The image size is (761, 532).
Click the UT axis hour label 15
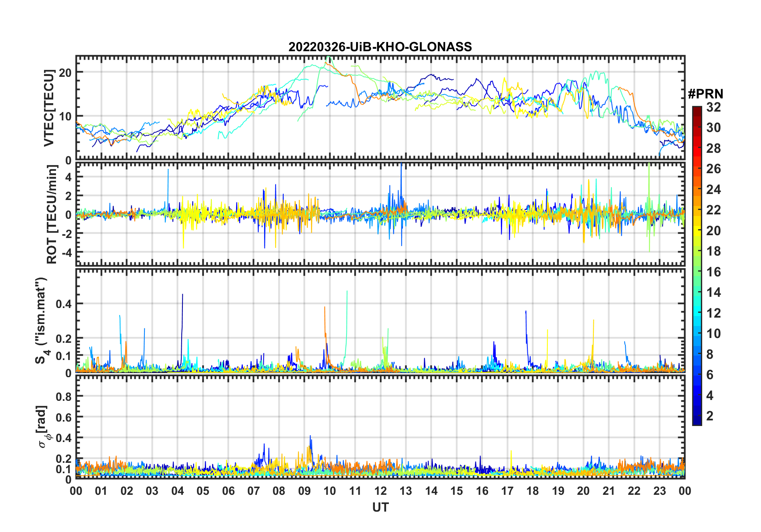click(x=457, y=491)
